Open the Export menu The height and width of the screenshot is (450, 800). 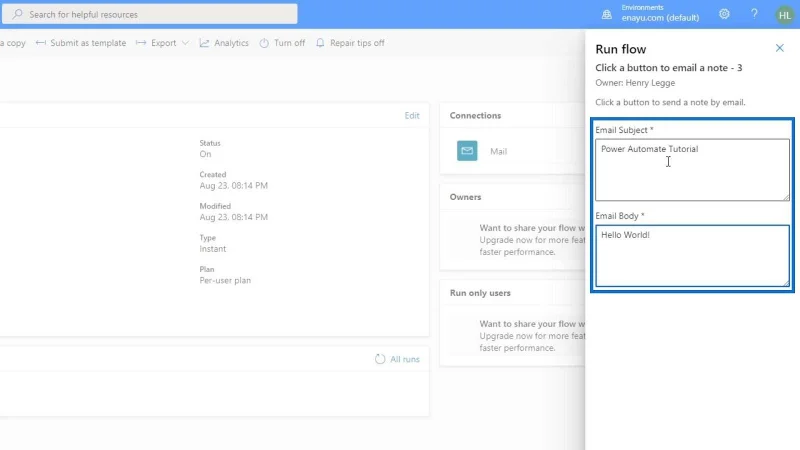coord(162,43)
